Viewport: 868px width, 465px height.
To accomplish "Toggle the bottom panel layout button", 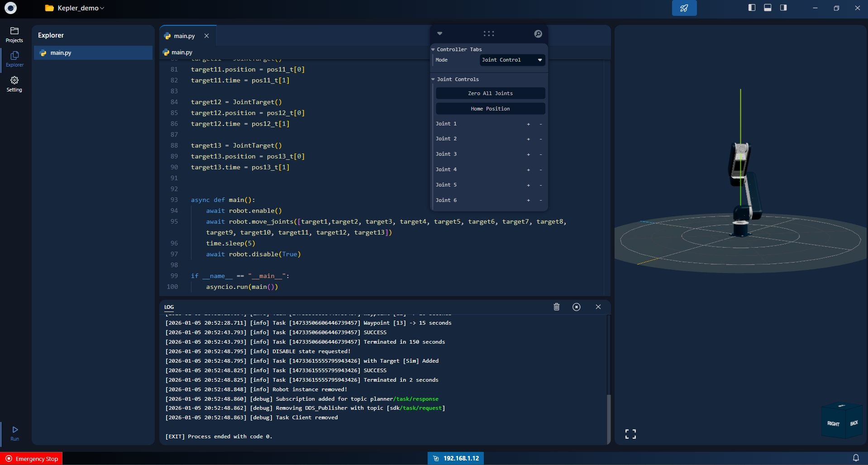I will 768,8.
